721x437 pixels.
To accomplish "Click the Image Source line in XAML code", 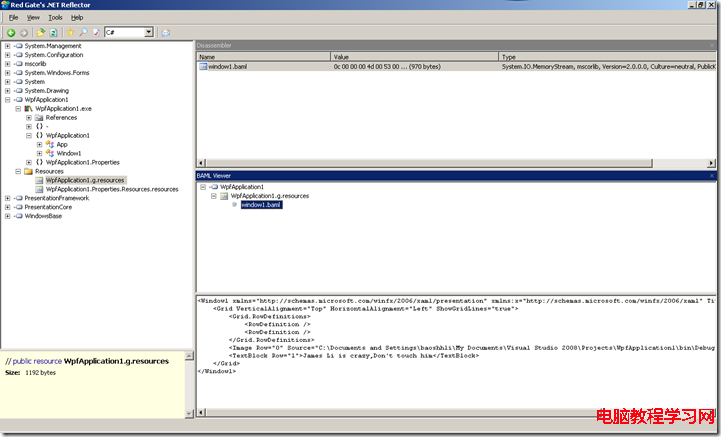I will [x=472, y=348].
